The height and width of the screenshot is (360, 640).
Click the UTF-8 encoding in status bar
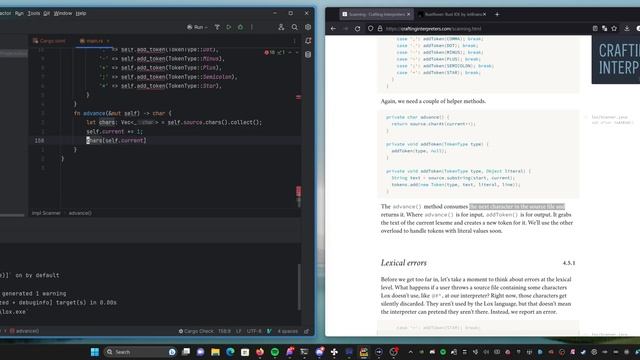point(254,331)
